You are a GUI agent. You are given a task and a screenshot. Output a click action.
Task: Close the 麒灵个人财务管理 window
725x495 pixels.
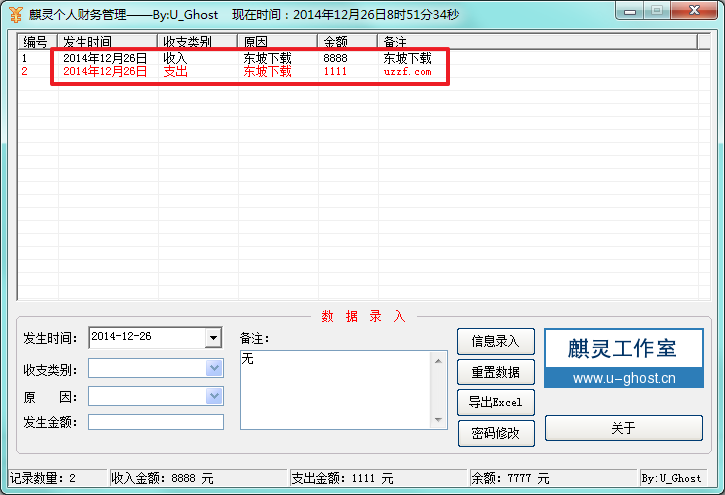694,11
